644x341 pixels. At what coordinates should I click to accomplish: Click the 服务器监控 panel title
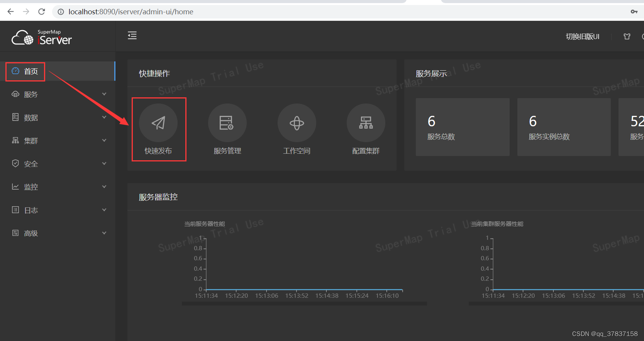point(158,197)
